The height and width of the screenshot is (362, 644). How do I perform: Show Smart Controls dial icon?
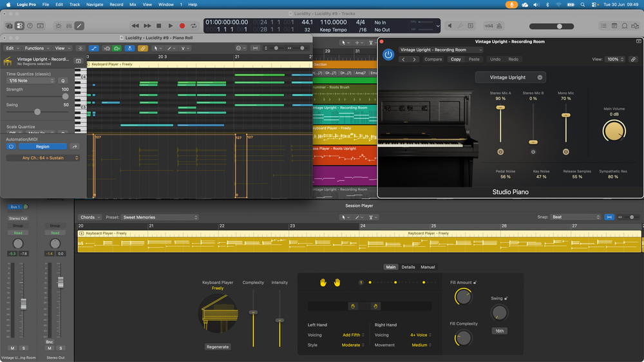[x=59, y=26]
